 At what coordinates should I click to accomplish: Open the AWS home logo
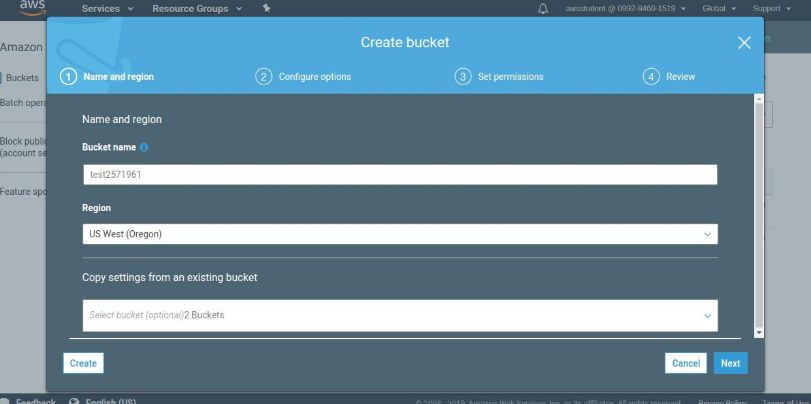[33, 7]
